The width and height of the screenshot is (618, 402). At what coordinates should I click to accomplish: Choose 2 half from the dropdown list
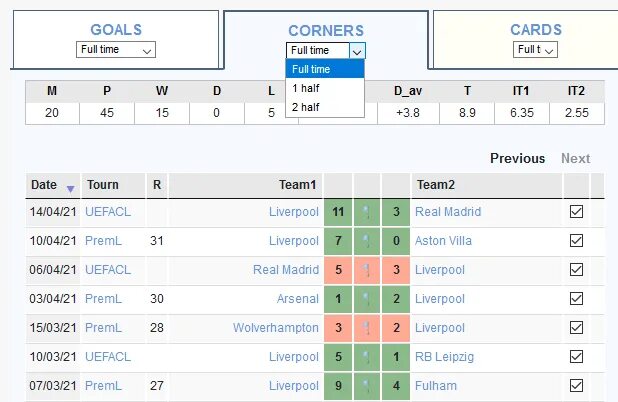point(325,107)
